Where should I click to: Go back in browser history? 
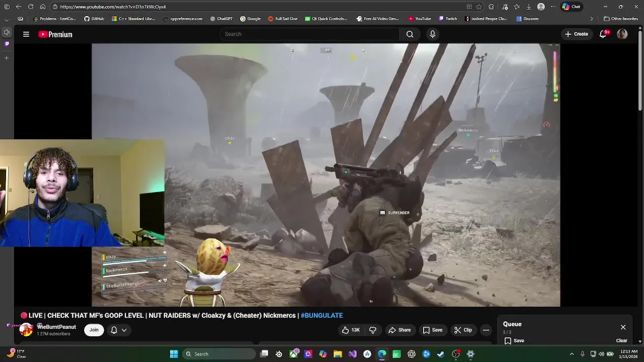(x=19, y=7)
